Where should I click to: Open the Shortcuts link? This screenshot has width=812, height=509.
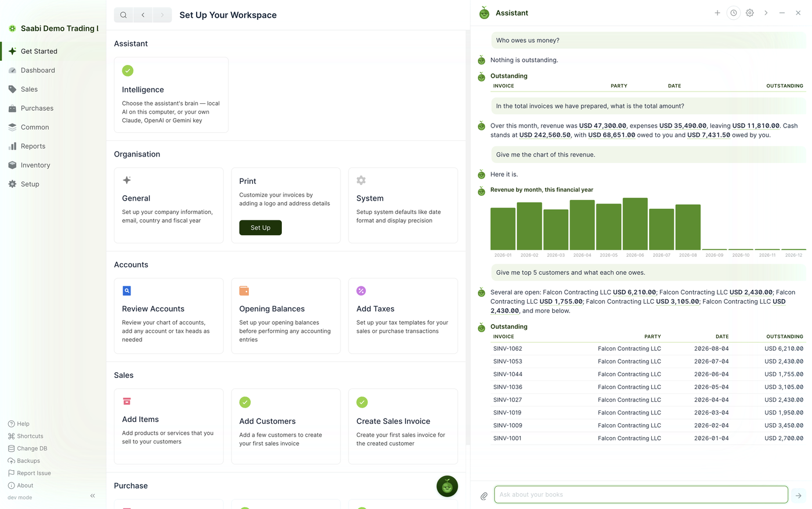pyautogui.click(x=26, y=436)
